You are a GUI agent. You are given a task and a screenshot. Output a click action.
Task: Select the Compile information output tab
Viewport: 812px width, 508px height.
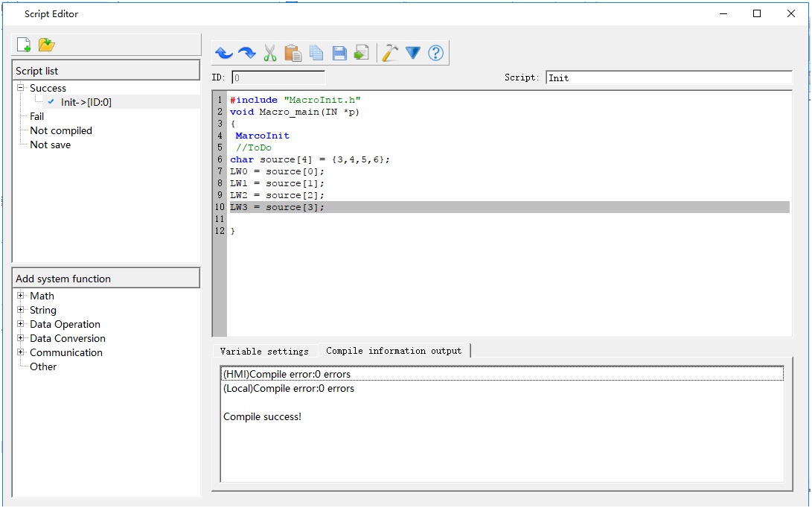pos(394,351)
